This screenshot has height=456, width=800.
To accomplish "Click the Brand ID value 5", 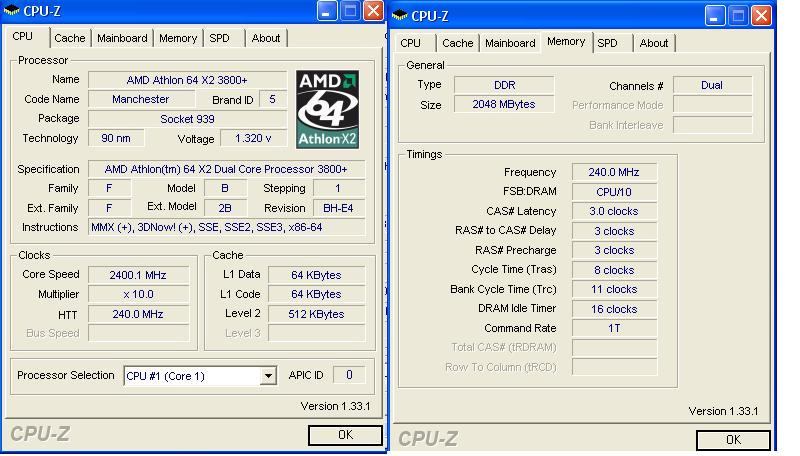I will pos(272,99).
